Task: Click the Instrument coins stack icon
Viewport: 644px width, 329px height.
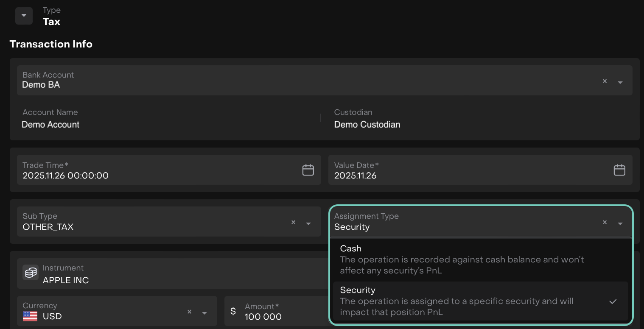Action: point(31,273)
